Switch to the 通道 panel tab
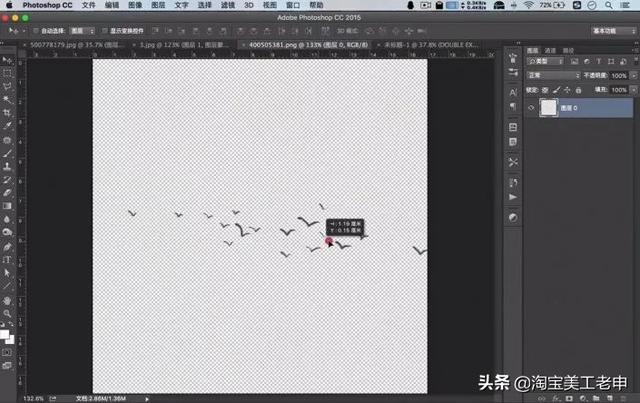 point(550,51)
